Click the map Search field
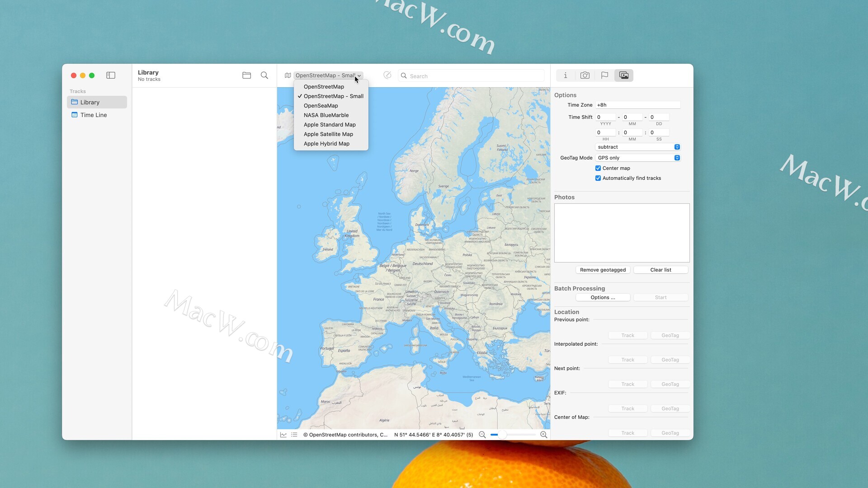Viewport: 868px width, 488px height. [471, 76]
